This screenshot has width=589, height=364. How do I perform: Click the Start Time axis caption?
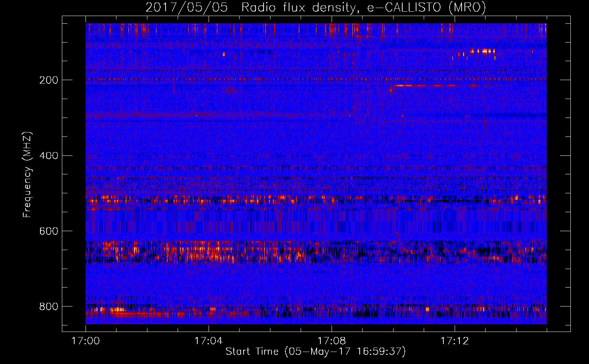coord(316,352)
